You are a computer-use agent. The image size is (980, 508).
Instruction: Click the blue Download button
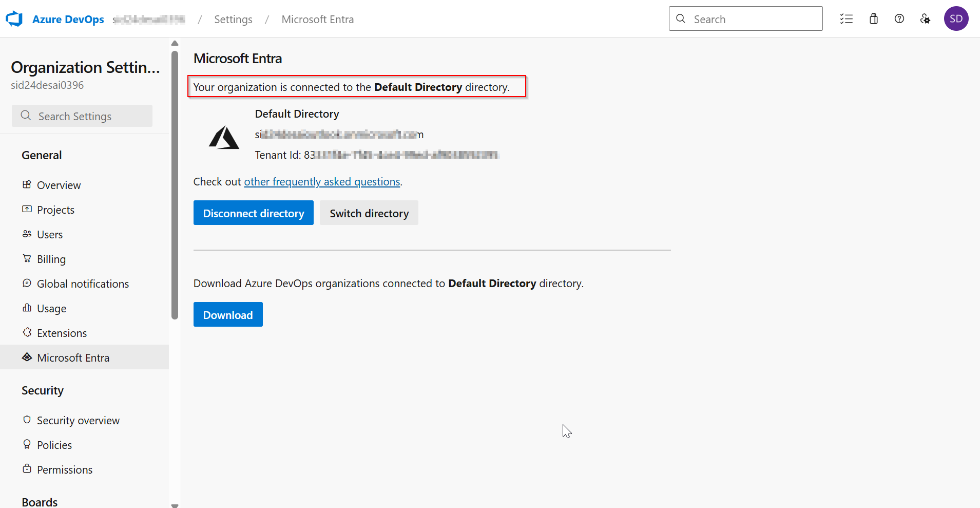[228, 314]
